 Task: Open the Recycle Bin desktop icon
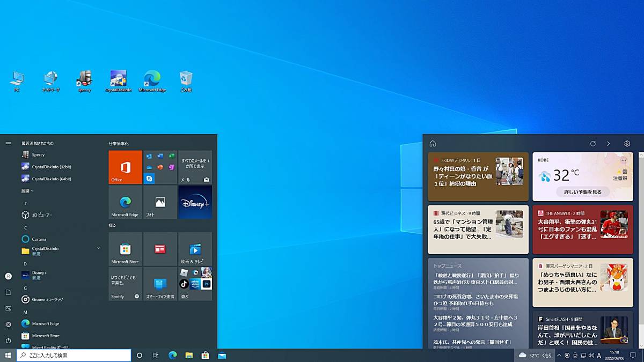pos(186,81)
